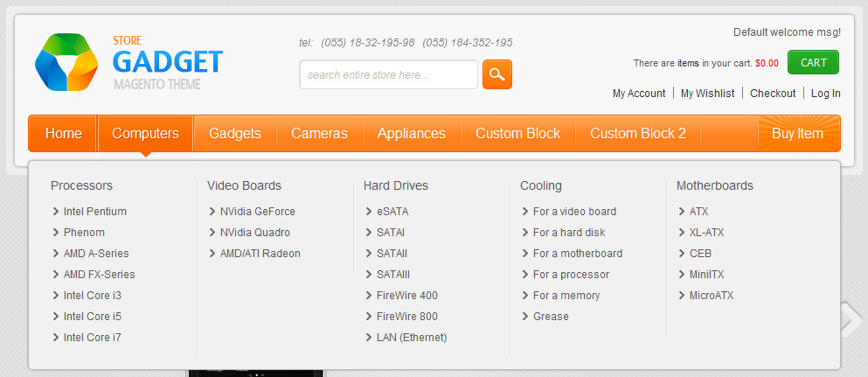Open My Account link
The width and height of the screenshot is (868, 377).
point(639,94)
